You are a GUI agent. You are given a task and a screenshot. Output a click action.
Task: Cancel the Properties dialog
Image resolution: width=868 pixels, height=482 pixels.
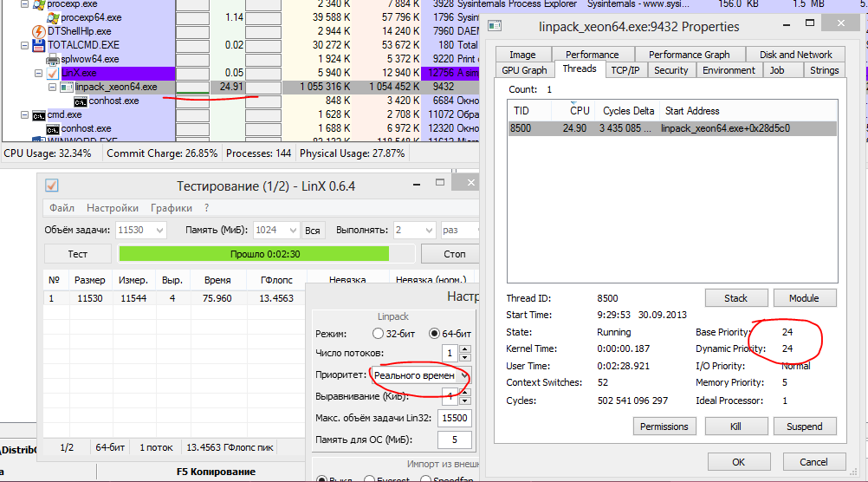[x=813, y=461]
